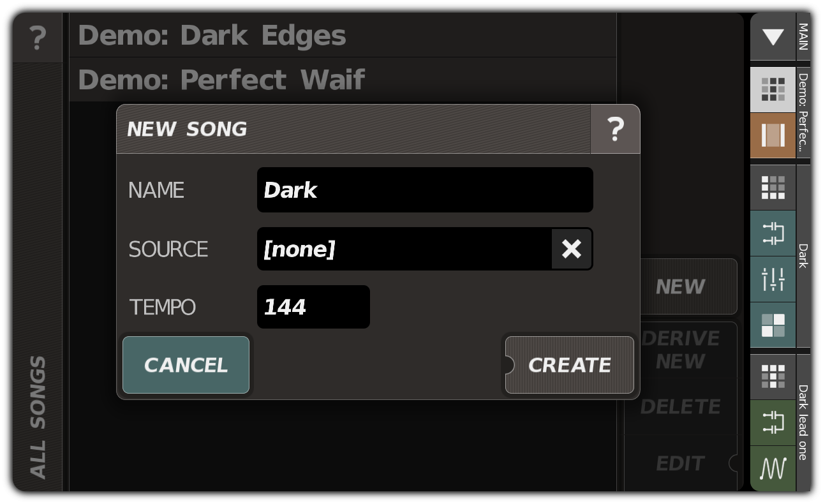This screenshot has height=504, width=823.
Task: Click inside the TEMPO field showing 144
Action: coord(313,307)
